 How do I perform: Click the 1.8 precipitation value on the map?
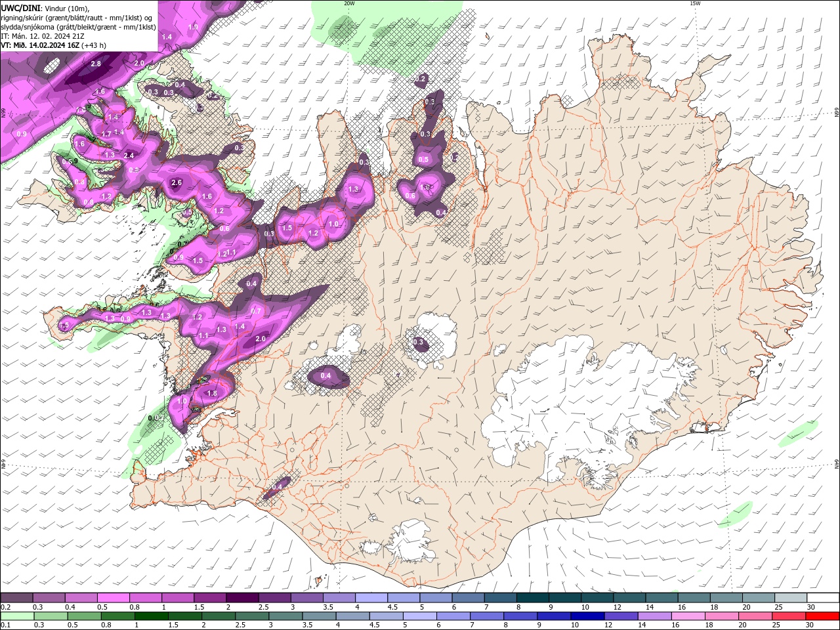[x=212, y=394]
